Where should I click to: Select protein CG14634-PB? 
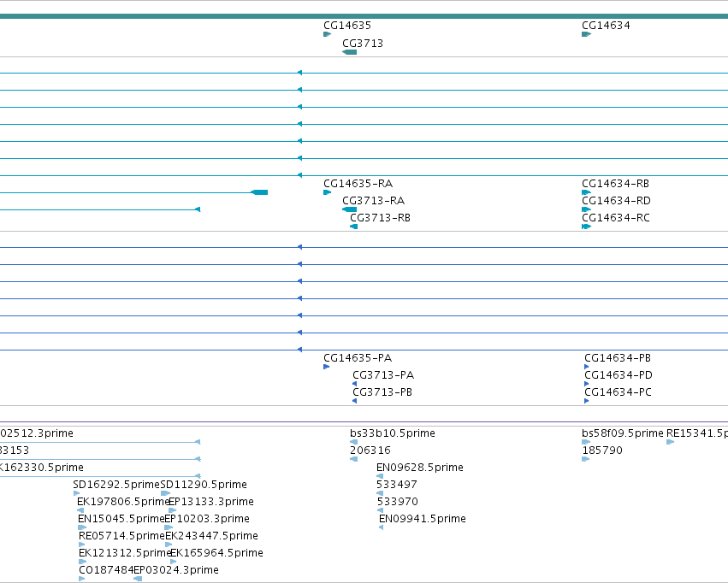618,358
